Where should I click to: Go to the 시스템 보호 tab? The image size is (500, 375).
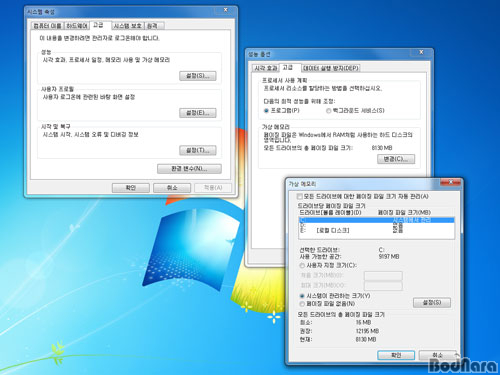point(128,26)
